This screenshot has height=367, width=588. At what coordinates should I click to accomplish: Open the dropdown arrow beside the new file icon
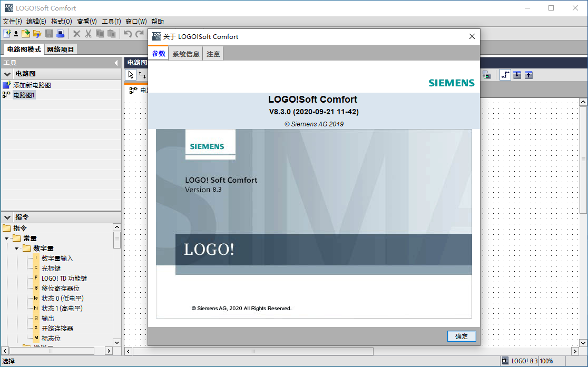(x=16, y=34)
